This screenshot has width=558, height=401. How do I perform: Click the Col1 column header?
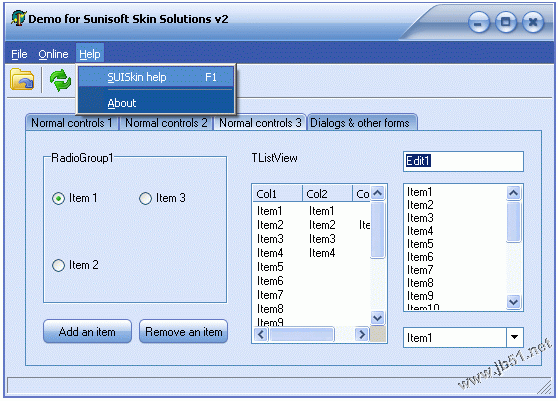point(278,194)
